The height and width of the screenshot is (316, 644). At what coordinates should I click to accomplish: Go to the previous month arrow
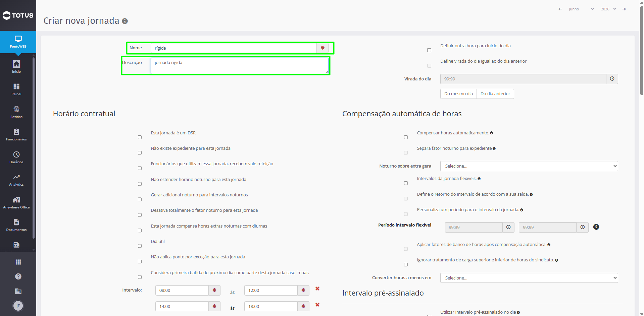560,9
